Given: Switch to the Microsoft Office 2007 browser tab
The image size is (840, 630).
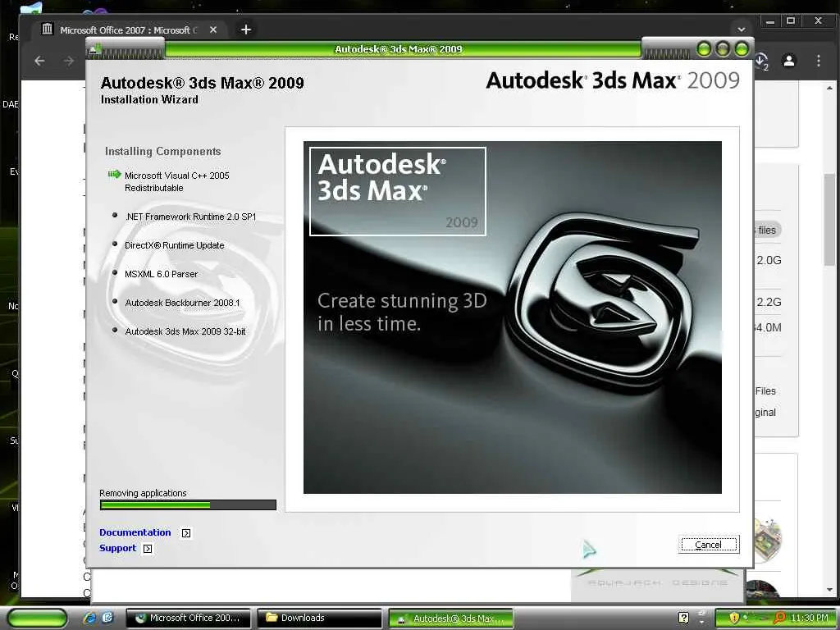Looking at the screenshot, I should pos(129,30).
